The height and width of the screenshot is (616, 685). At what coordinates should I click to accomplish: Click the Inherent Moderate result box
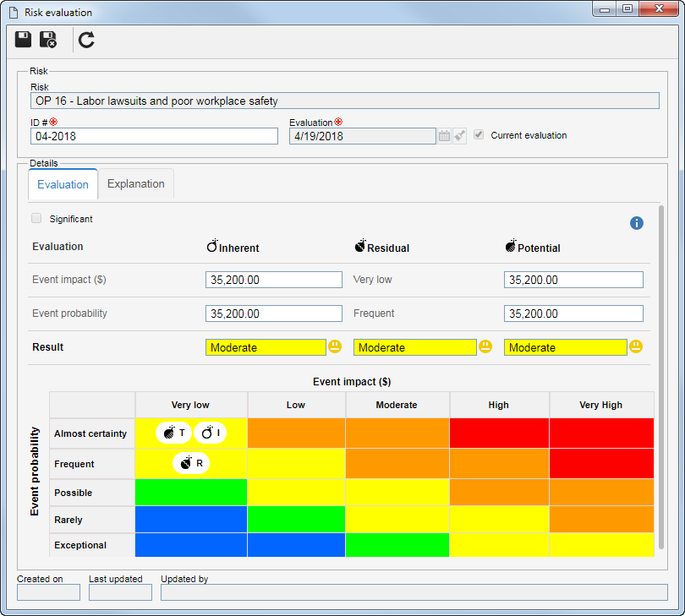[266, 347]
